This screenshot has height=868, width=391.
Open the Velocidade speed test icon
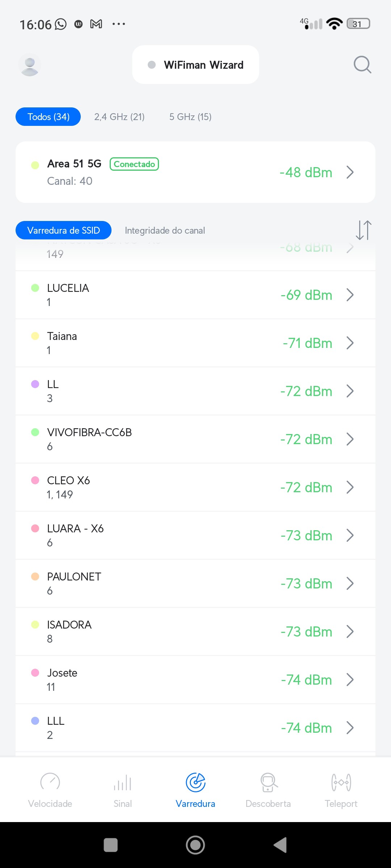[x=50, y=783]
